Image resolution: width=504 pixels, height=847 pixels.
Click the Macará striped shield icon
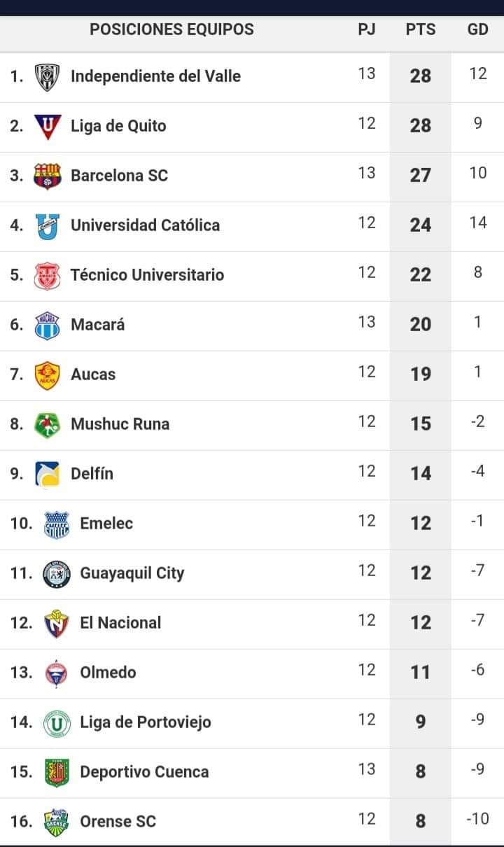(48, 325)
